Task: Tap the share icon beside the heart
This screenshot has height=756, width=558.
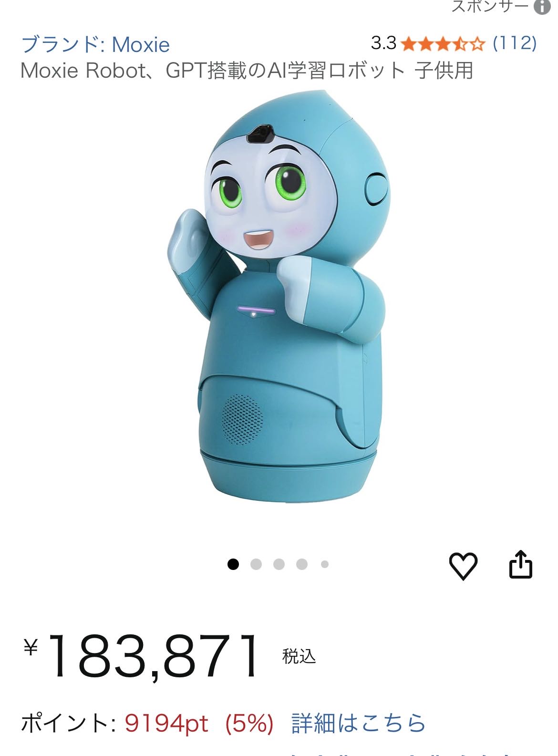Action: (x=520, y=564)
